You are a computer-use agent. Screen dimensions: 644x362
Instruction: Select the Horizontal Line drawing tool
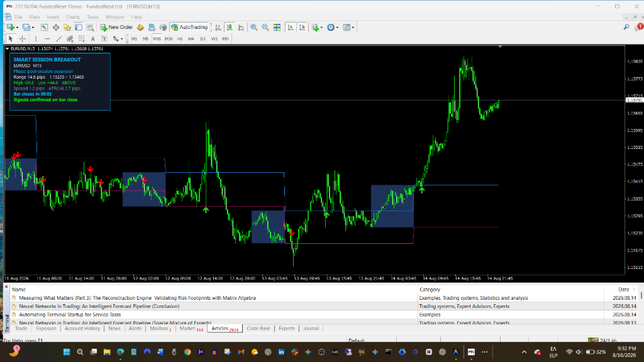coord(47,38)
